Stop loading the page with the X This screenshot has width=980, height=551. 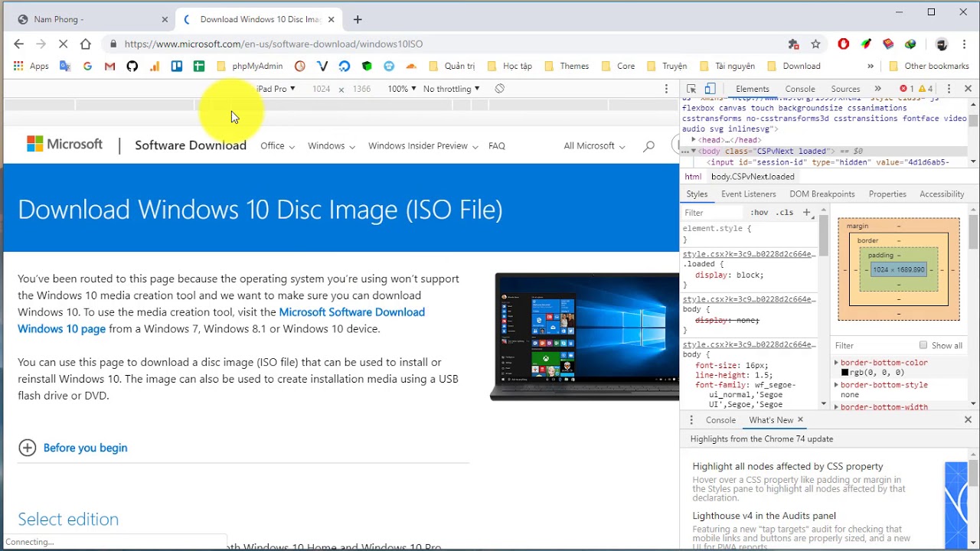pyautogui.click(x=63, y=44)
